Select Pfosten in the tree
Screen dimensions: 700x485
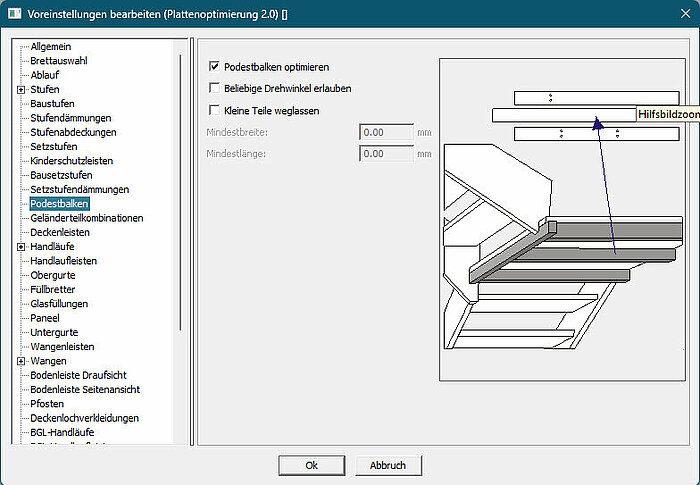[x=47, y=404]
